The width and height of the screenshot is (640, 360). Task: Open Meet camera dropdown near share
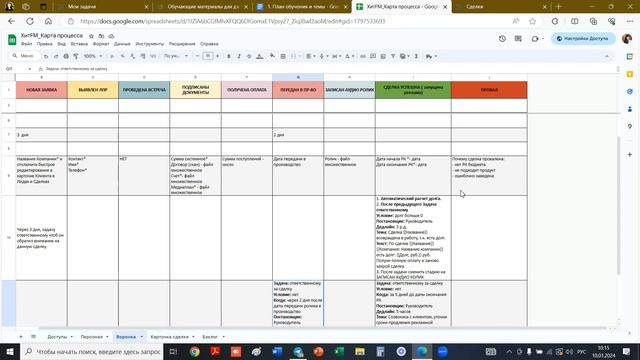[543, 39]
